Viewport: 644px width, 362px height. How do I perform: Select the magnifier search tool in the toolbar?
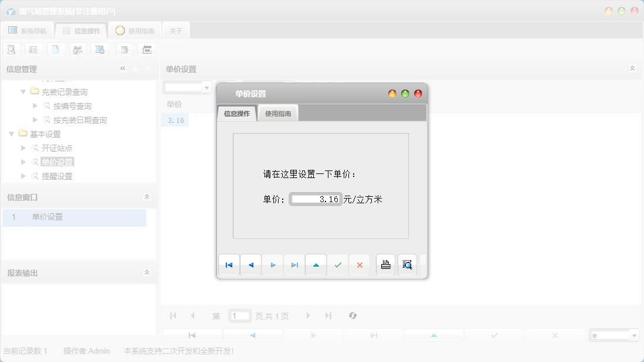11,49
